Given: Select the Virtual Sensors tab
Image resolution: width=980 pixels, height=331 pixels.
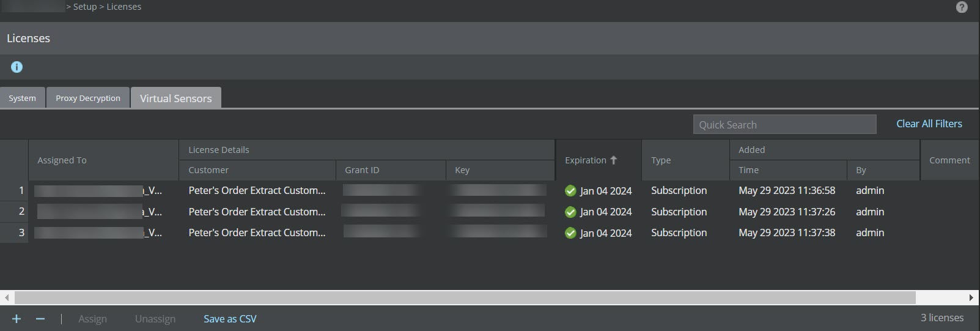Looking at the screenshot, I should (x=176, y=98).
